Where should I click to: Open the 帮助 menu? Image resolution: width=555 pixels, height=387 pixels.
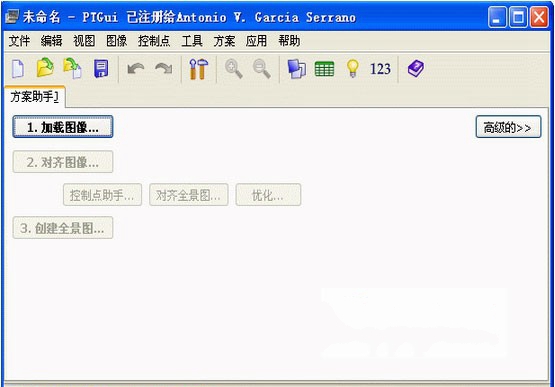click(289, 41)
